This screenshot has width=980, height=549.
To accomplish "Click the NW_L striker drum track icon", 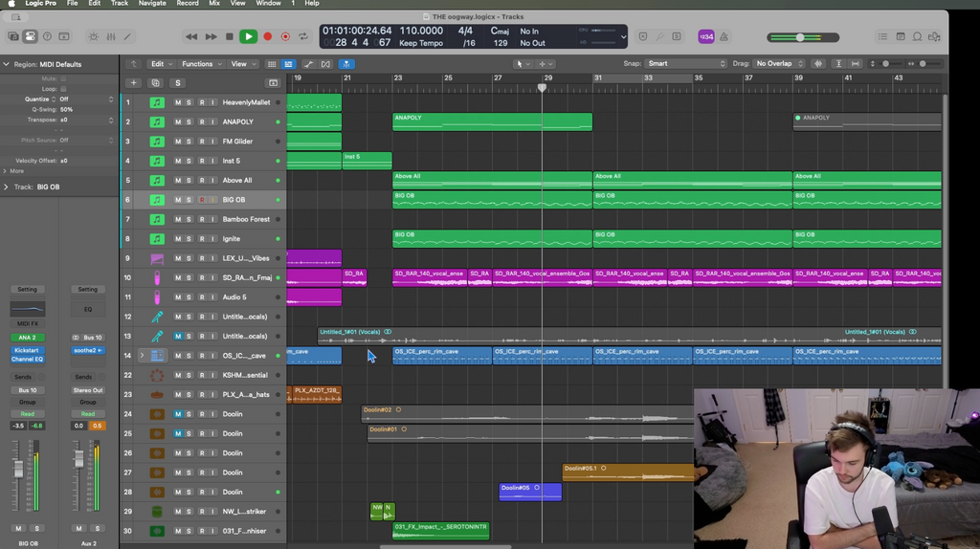I will click(157, 512).
